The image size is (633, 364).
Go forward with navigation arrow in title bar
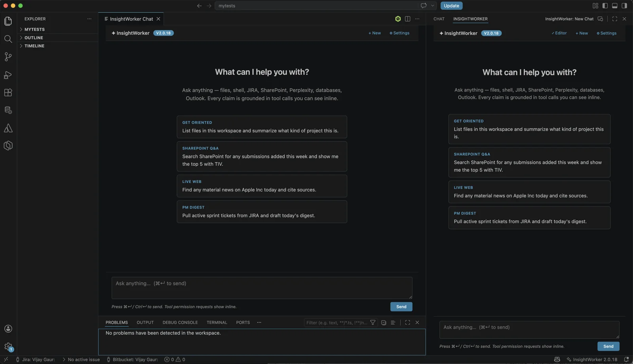coord(209,6)
